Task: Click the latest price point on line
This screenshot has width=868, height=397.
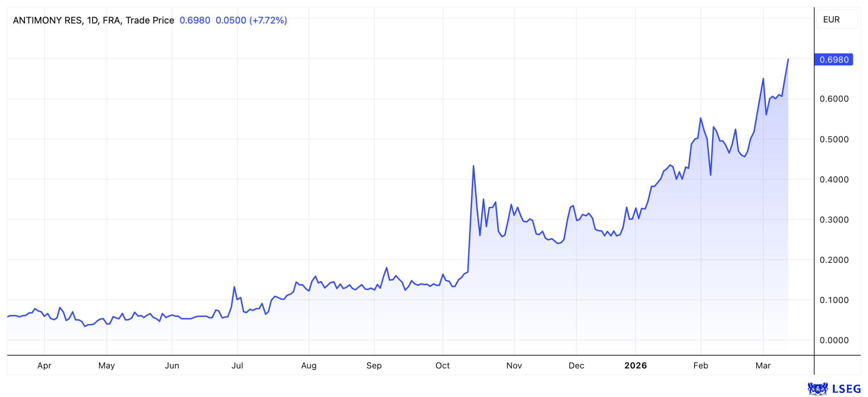Action: tap(788, 59)
